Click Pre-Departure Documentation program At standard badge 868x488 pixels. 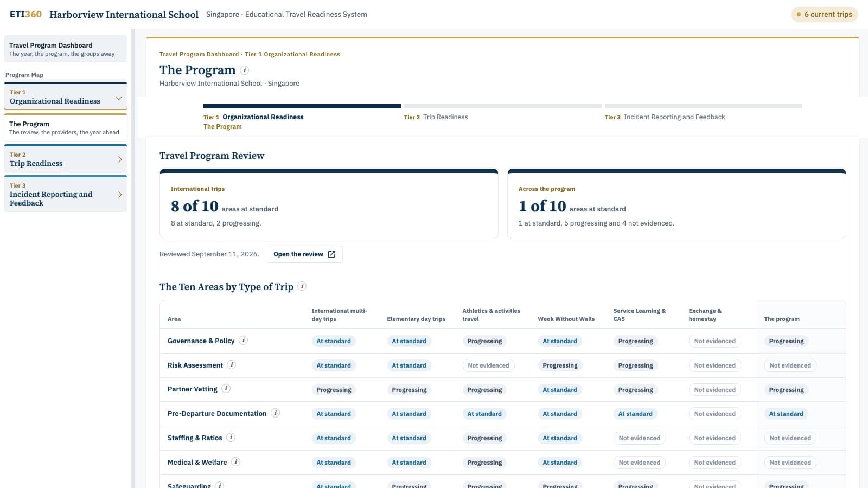pos(786,414)
